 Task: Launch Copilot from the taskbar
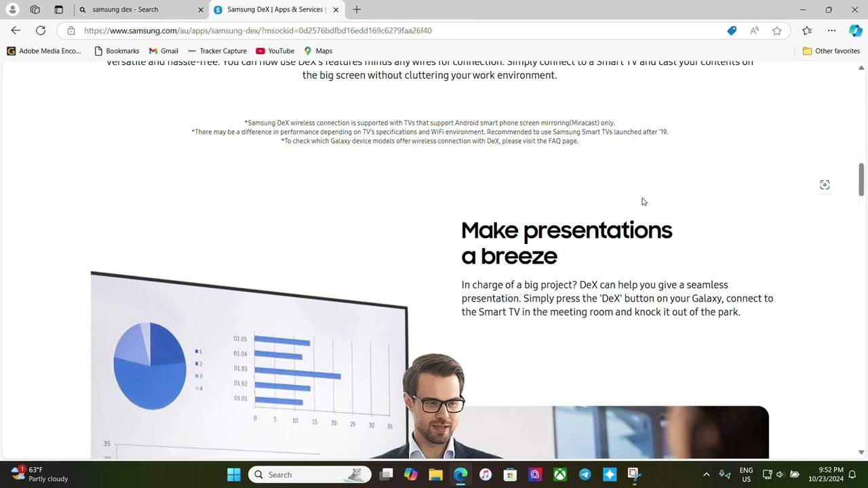pyautogui.click(x=411, y=474)
